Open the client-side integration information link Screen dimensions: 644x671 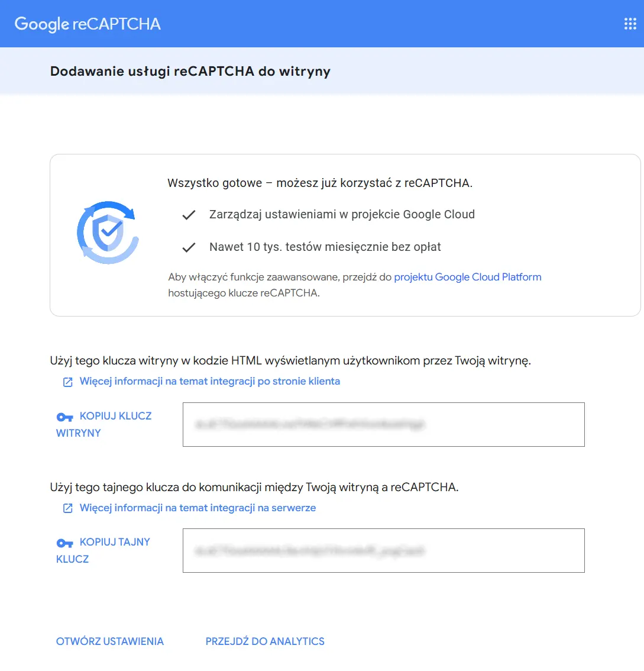pyautogui.click(x=210, y=381)
